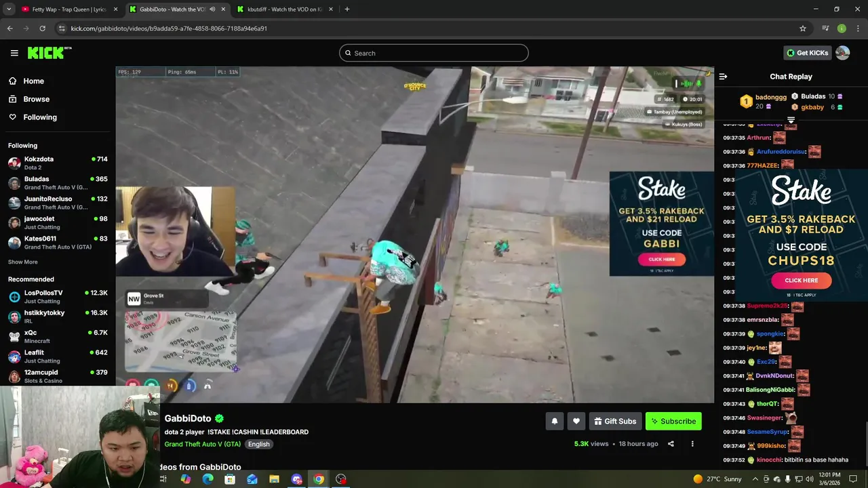
Task: Open Grand Theft Auto V category link
Action: tap(202, 444)
